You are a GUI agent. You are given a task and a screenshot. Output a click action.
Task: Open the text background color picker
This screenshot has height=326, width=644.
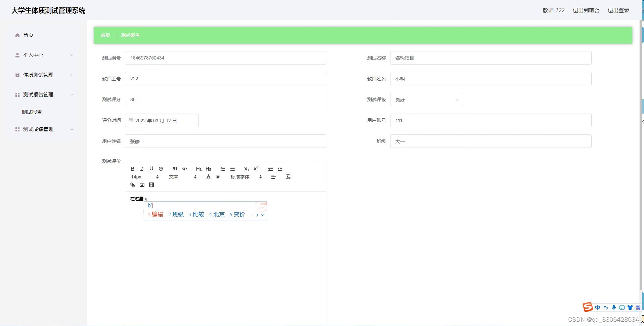pos(218,177)
